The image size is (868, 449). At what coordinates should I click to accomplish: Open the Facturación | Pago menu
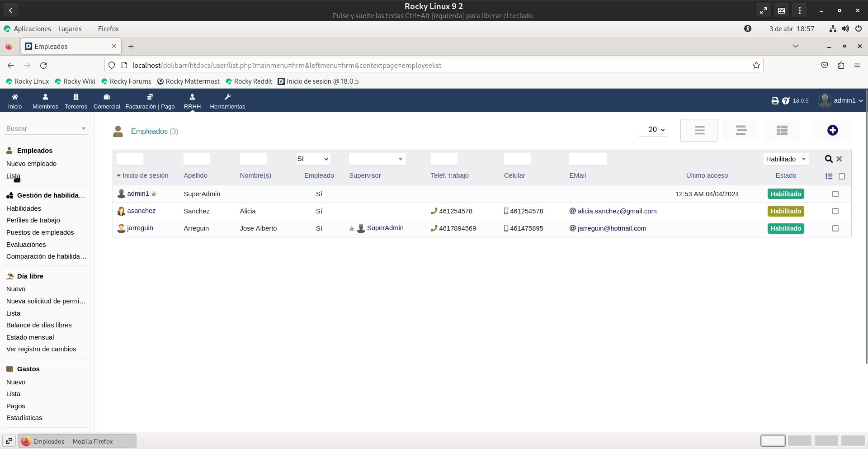[150, 101]
